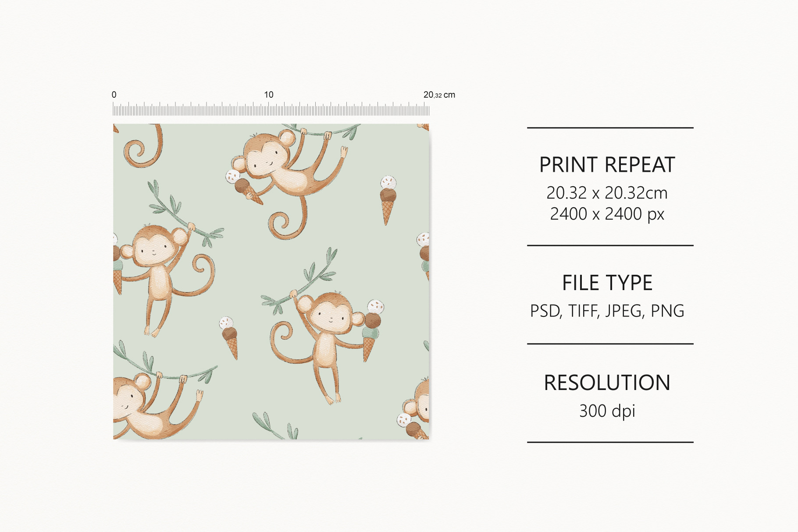Screen dimensions: 798x532
Task: Click the RESOLUTION heading
Action: (x=607, y=383)
